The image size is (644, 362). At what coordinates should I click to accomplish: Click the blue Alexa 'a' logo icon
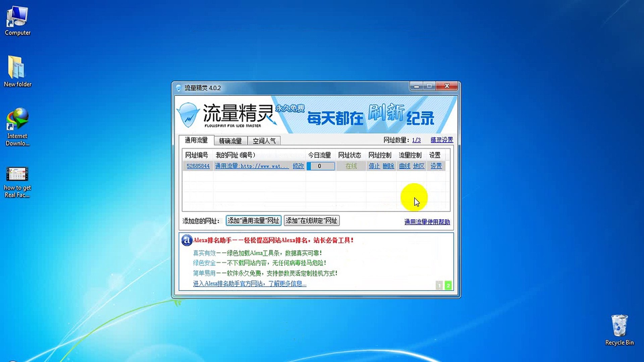186,240
